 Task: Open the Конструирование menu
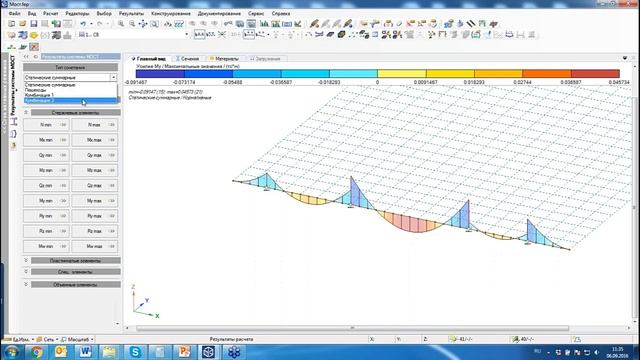point(171,13)
